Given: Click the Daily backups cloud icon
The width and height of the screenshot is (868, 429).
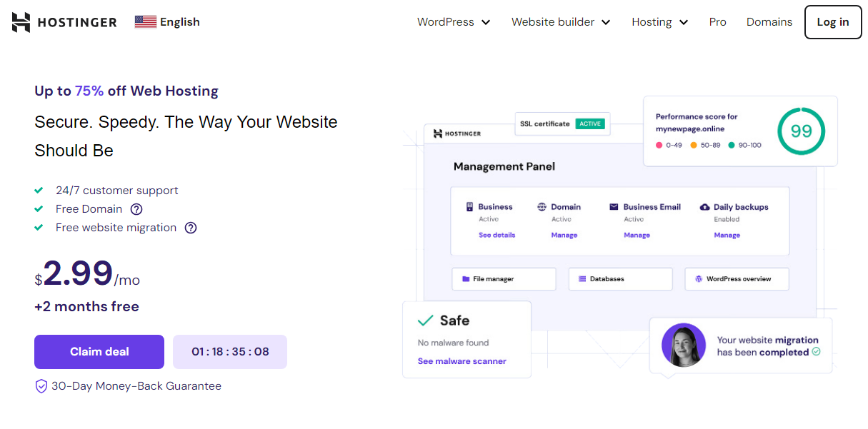Looking at the screenshot, I should [705, 207].
